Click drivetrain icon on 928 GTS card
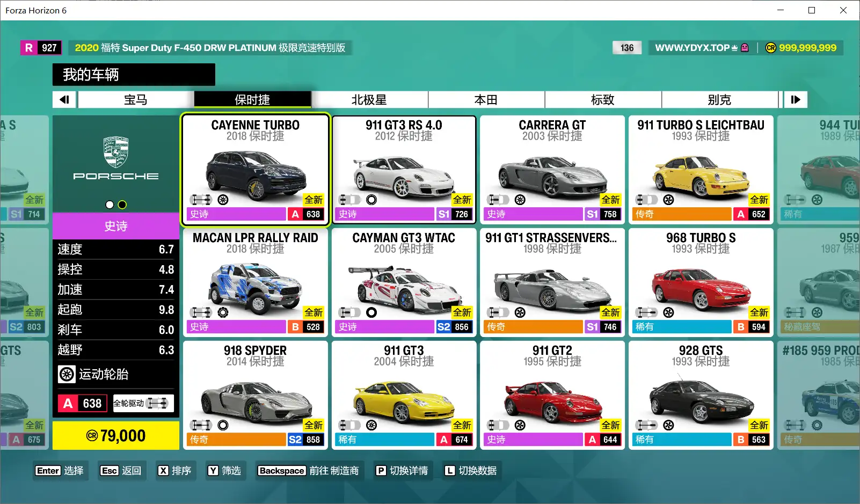The width and height of the screenshot is (860, 504). 647,425
